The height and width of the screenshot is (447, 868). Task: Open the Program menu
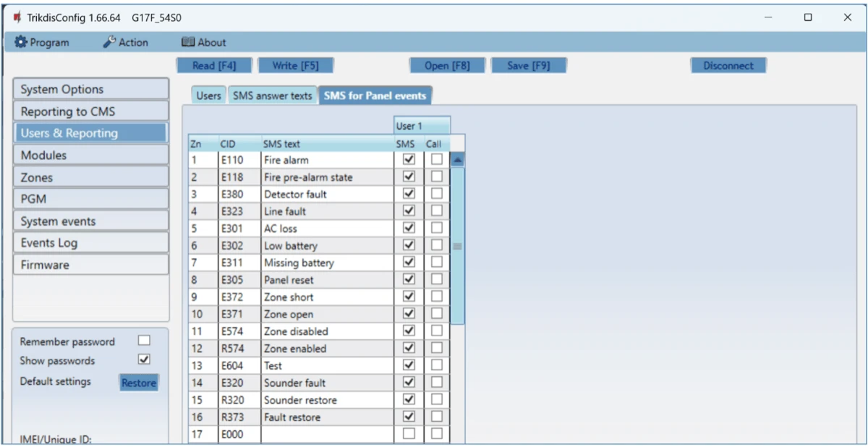point(42,43)
